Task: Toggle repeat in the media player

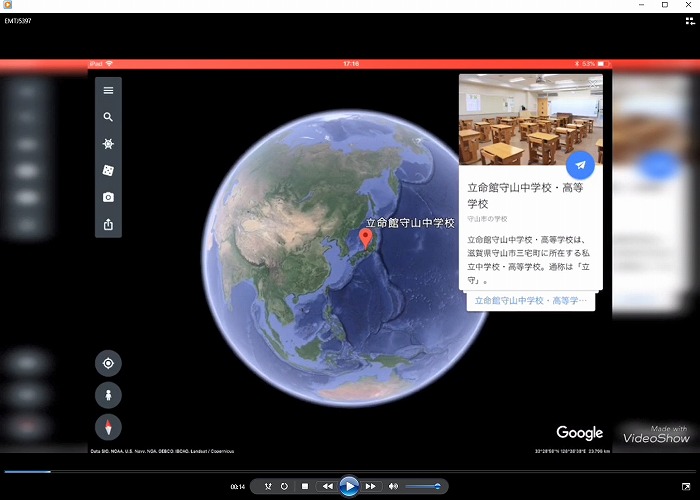Action: [x=284, y=486]
